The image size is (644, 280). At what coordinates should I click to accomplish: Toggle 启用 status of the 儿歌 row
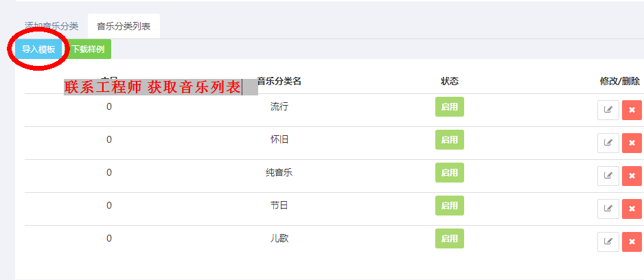450,239
